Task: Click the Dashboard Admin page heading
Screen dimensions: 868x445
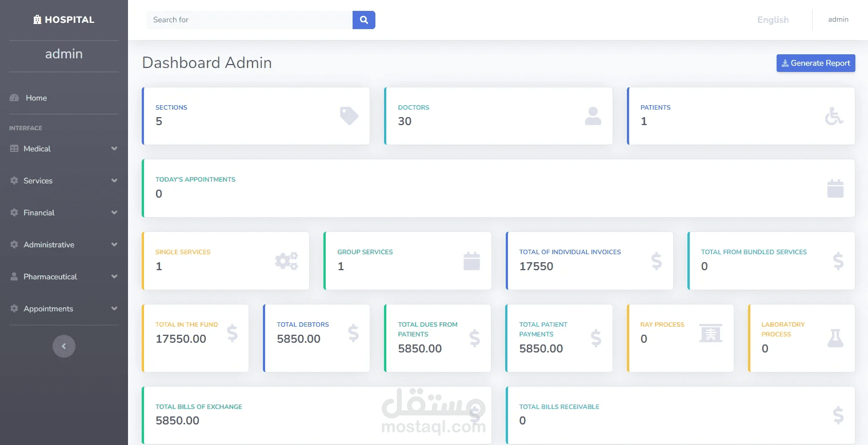Action: [207, 62]
